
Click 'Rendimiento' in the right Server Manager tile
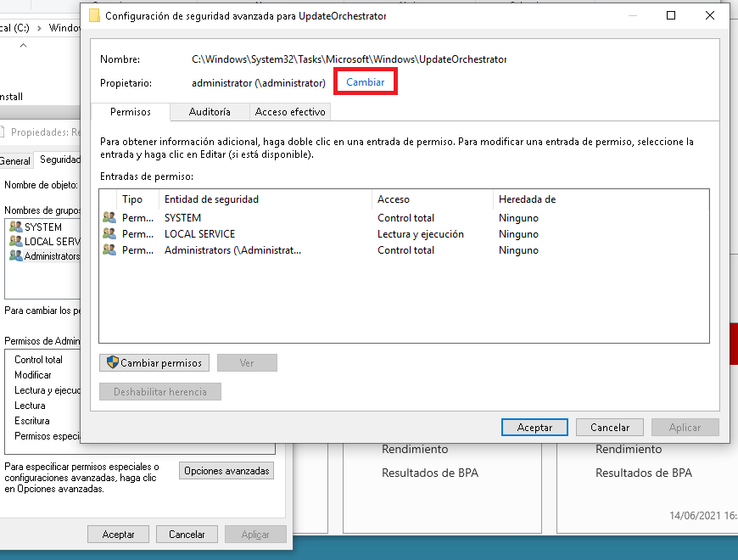coord(629,449)
